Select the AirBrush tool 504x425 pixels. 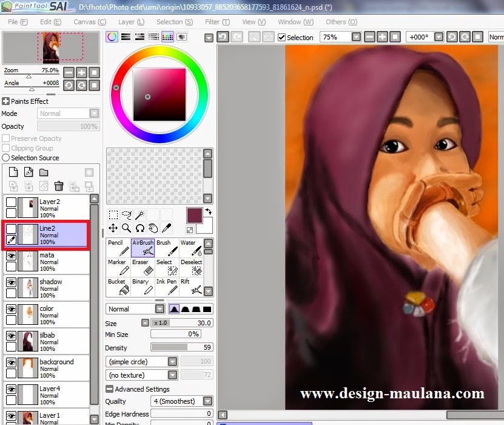[x=143, y=248]
